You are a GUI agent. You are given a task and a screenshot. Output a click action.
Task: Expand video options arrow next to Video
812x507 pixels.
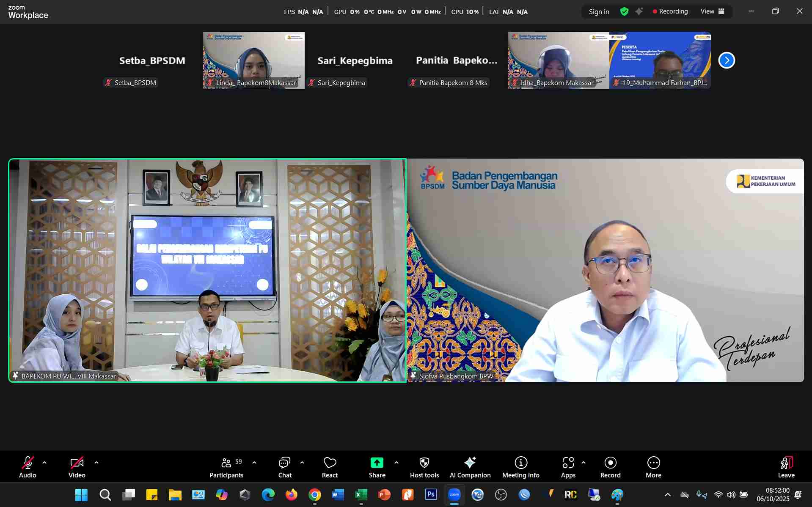[x=96, y=463]
